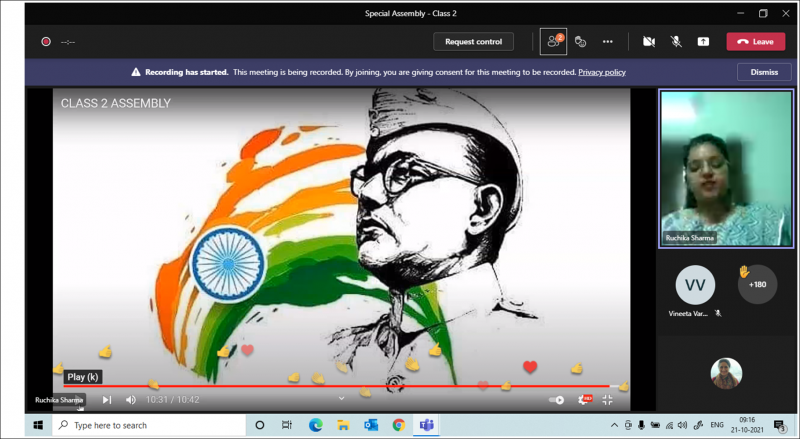Open Action Center notifications
The width and height of the screenshot is (800, 439).
[x=780, y=425]
